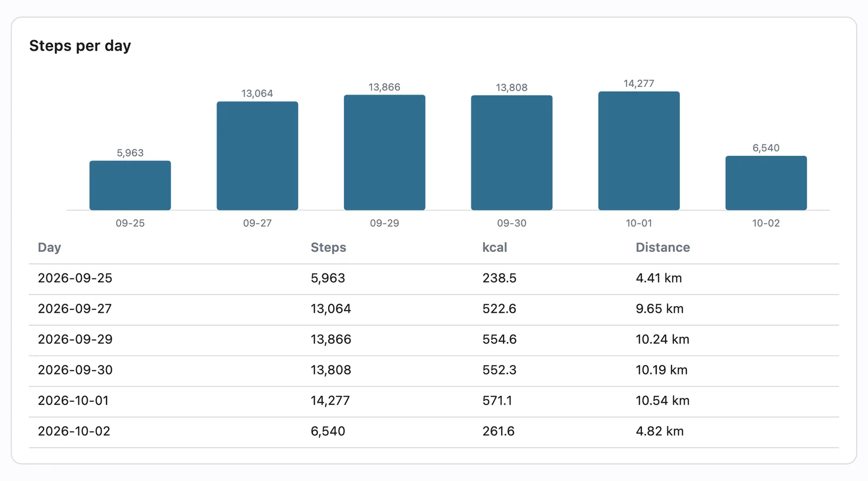The image size is (868, 481).
Task: Click the 2026-09-29 date cell
Action: [x=75, y=339]
